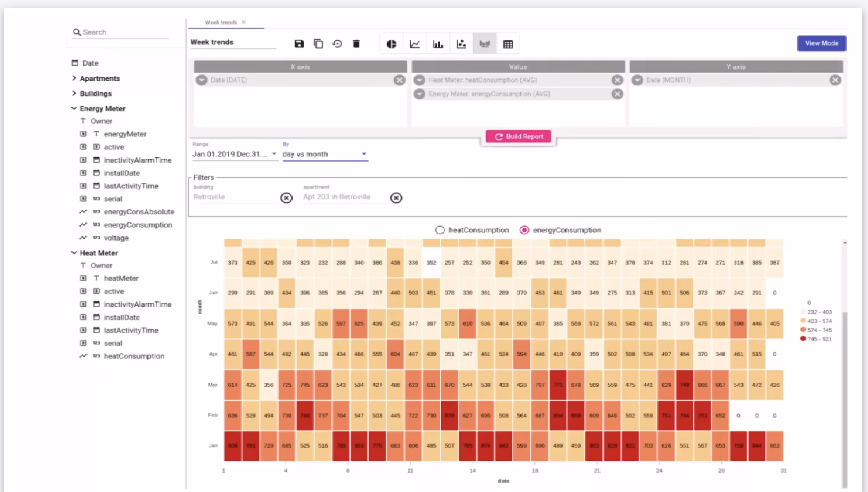
Task: Select the scatter plot chart icon
Action: click(461, 44)
